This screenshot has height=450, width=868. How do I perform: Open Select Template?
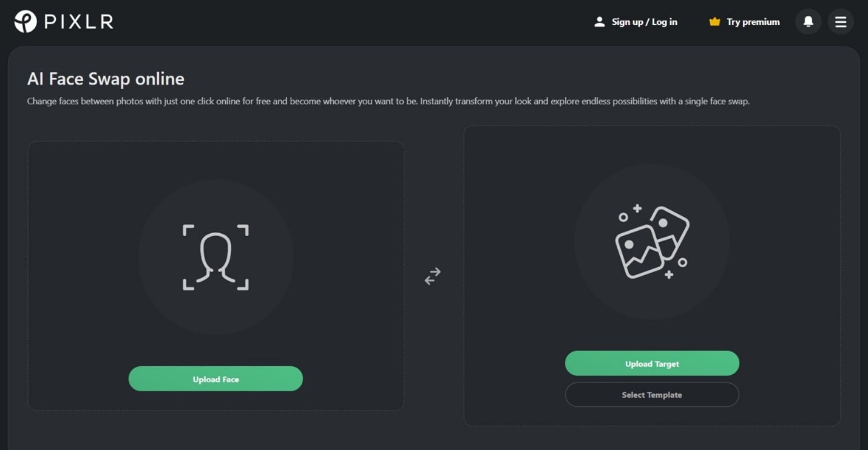click(x=652, y=395)
